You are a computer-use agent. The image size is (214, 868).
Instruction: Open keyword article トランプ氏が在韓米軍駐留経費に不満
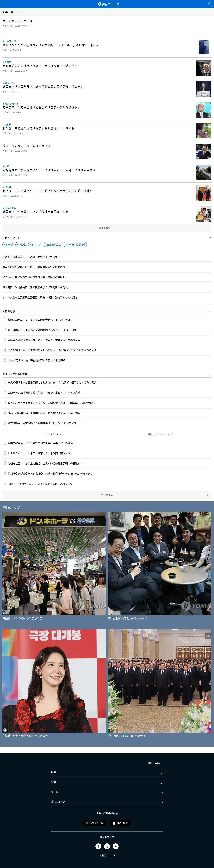40,297
